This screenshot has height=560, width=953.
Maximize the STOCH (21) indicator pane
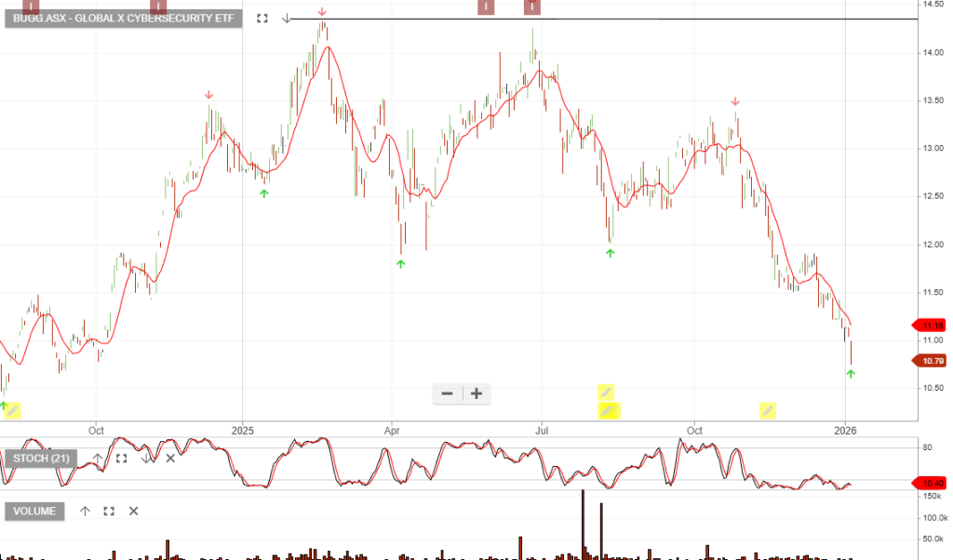(121, 458)
